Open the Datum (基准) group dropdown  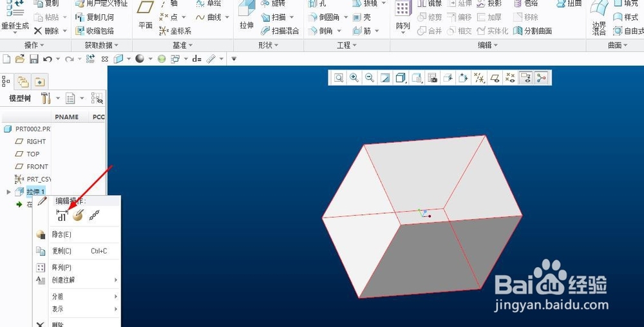pyautogui.click(x=183, y=45)
